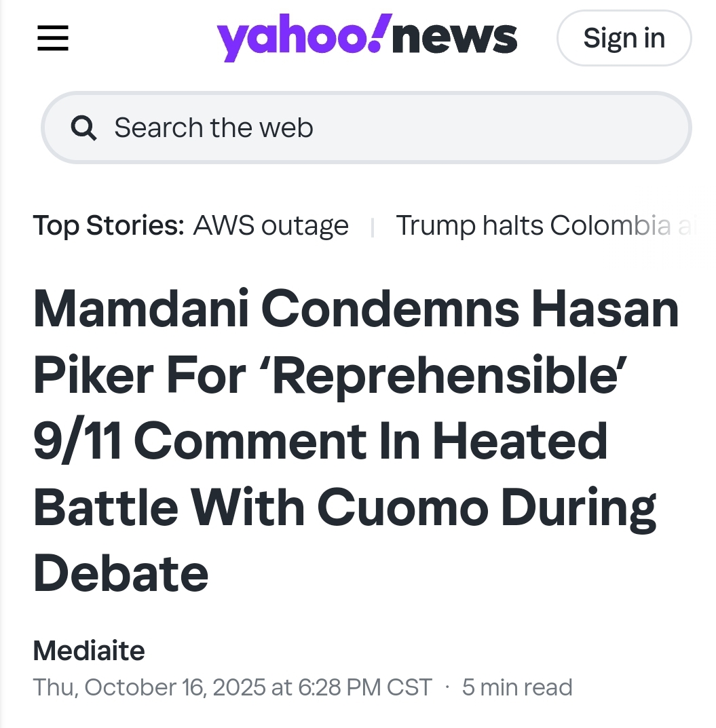716x728 pixels.
Task: Click the word 'Debate' ending the headline
Action: pyautogui.click(x=121, y=573)
